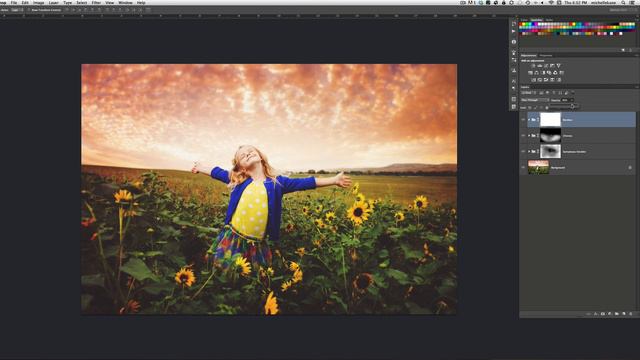Screen dimensions: 640x360
Task: Open the Edit menu
Action: tap(25, 2)
